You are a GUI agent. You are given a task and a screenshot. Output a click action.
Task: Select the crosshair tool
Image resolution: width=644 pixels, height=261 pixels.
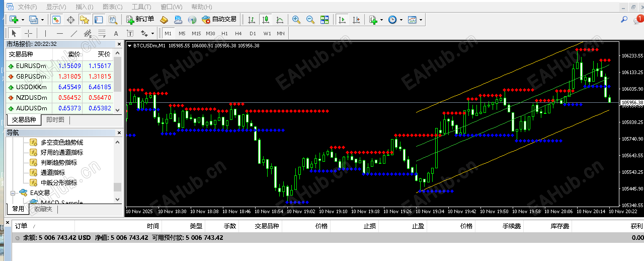click(x=29, y=33)
